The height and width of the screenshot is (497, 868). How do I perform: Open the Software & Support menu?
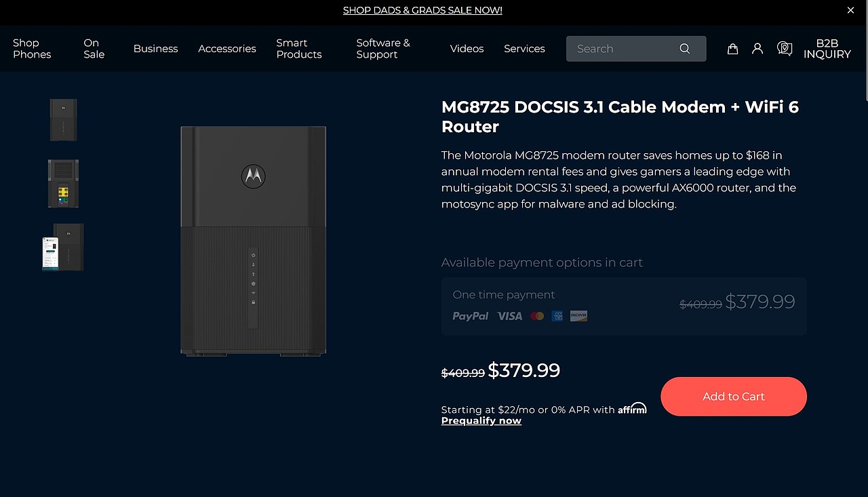(x=382, y=49)
